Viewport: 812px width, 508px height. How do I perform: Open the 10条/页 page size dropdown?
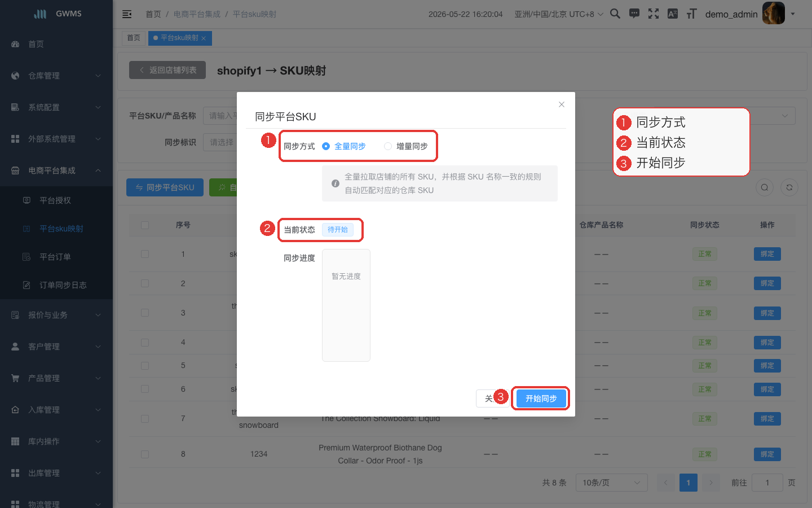pos(611,483)
